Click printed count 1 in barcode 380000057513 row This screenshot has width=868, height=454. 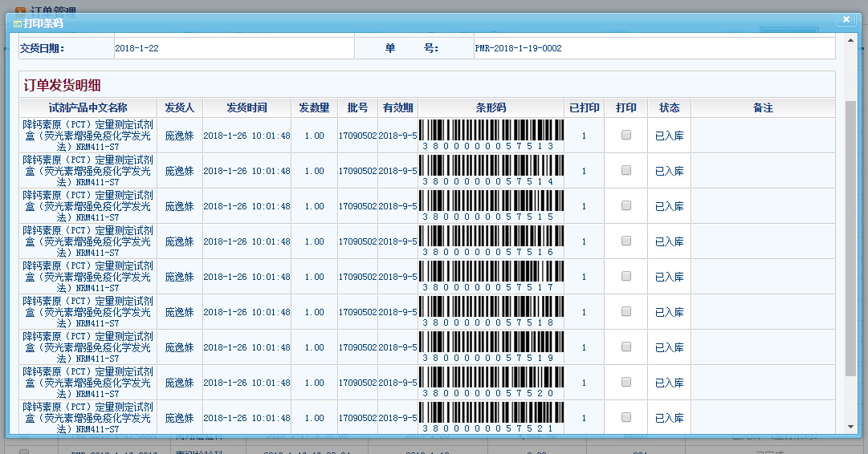coord(584,136)
